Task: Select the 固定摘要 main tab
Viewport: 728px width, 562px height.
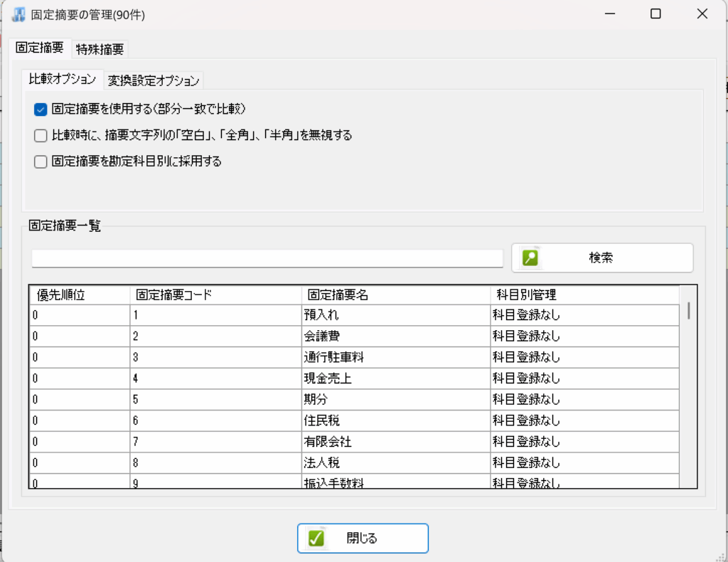Action: click(x=39, y=48)
